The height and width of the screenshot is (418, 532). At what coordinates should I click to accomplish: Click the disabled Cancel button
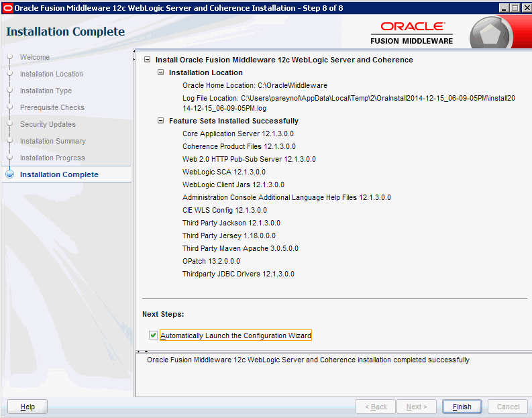tap(508, 407)
